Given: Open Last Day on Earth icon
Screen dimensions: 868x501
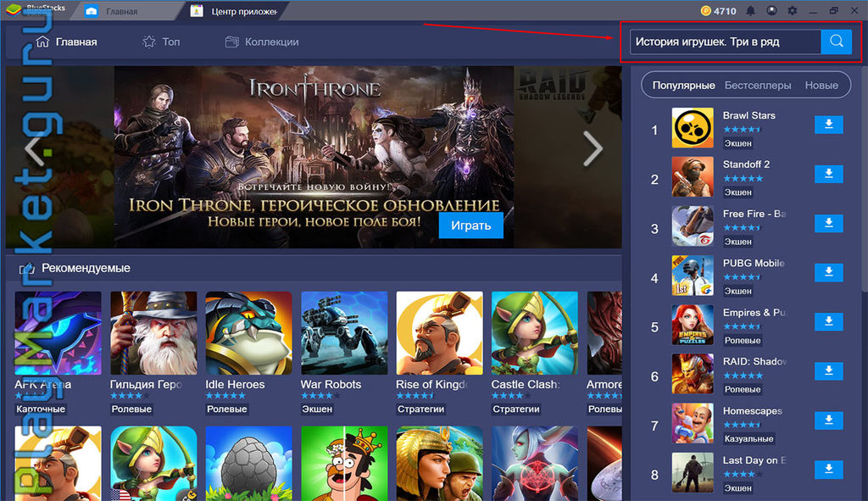Looking at the screenshot, I should coord(693,473).
